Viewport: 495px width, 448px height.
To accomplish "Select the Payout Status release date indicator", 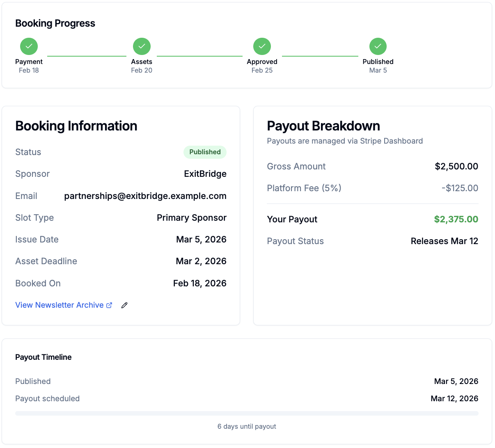I will pos(445,241).
